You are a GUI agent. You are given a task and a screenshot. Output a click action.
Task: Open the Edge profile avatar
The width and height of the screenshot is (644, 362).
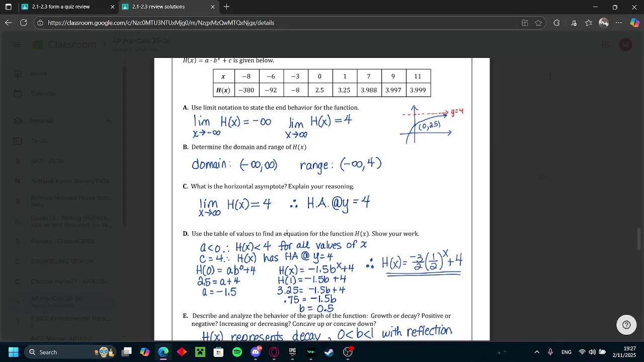[604, 23]
